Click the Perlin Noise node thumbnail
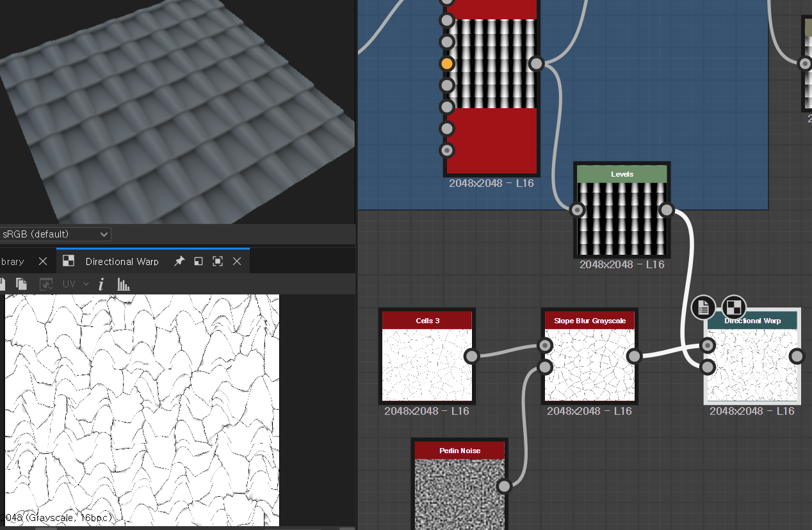Screen dimensions: 812x530 click(460, 494)
